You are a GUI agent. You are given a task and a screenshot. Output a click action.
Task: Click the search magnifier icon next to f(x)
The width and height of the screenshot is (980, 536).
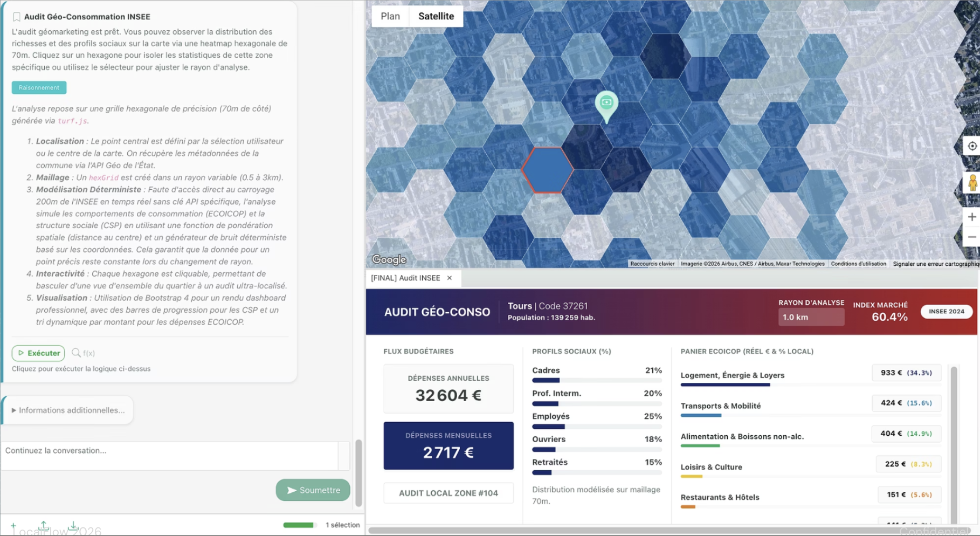tap(76, 353)
